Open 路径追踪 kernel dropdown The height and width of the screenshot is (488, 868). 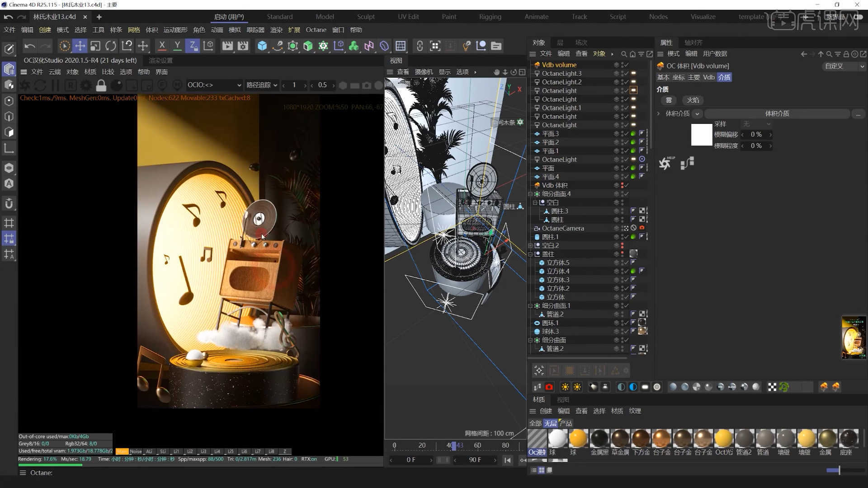(x=261, y=85)
